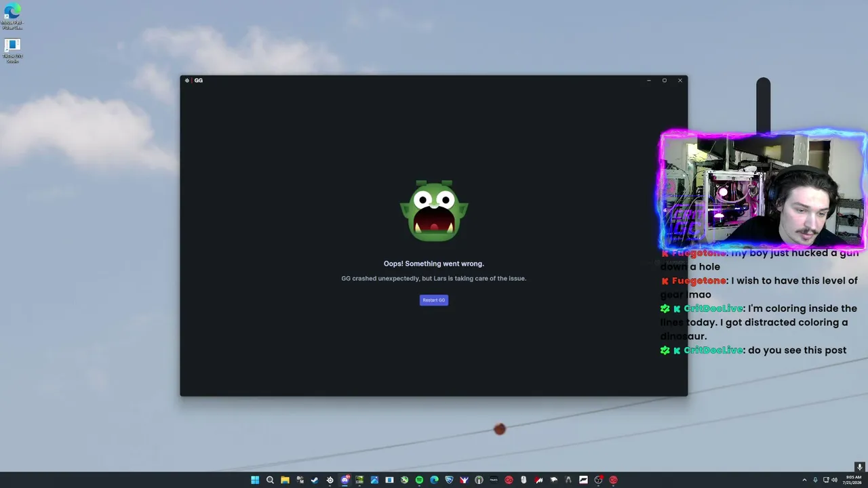The width and height of the screenshot is (868, 488).
Task: Open File Explorer from the taskbar
Action: 285,480
